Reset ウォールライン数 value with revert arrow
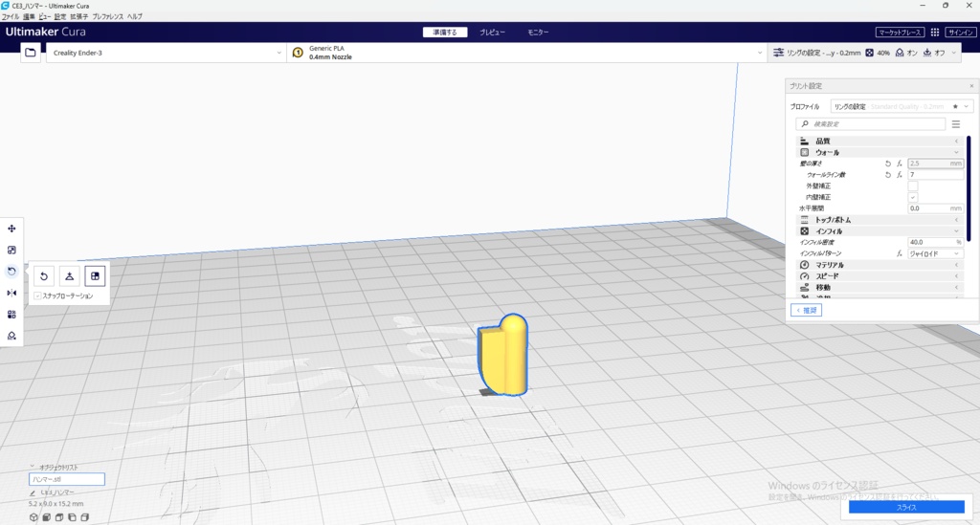The image size is (980, 525). click(887, 175)
